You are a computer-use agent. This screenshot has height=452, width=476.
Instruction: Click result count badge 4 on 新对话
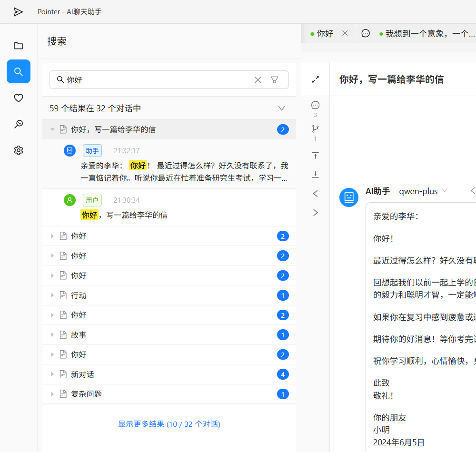[x=283, y=374]
